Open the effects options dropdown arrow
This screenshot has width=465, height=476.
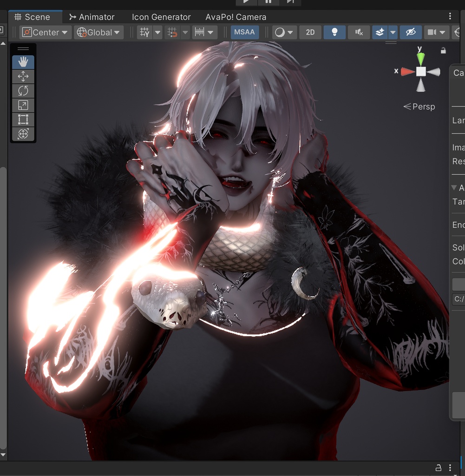coord(393,32)
